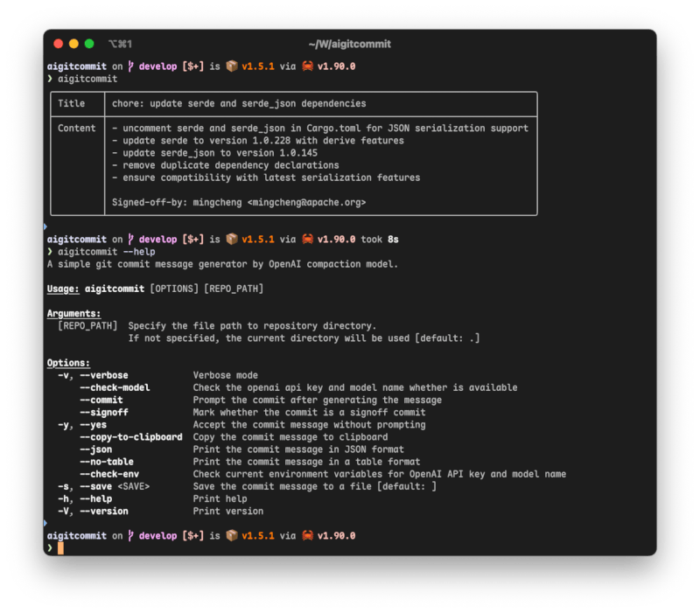Click the package box icon in the 'took 8s' prompt
Image resolution: width=700 pixels, height=613 pixels.
tap(232, 239)
